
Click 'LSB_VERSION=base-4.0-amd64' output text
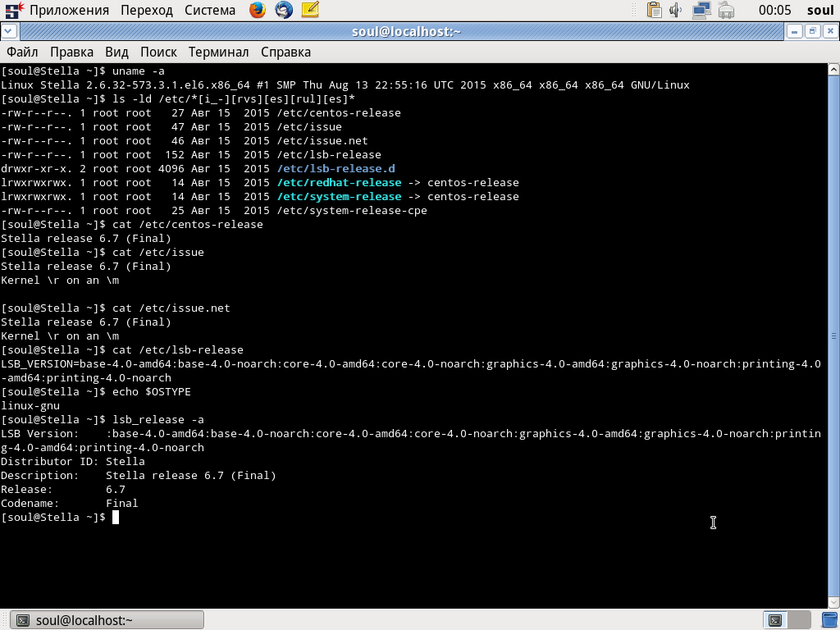click(85, 363)
